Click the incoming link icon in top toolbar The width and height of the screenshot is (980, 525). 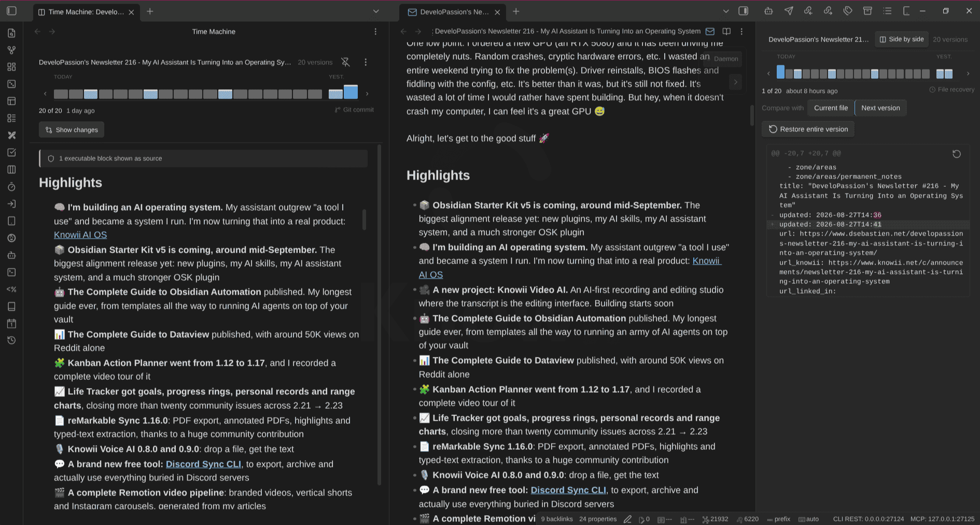(x=808, y=11)
